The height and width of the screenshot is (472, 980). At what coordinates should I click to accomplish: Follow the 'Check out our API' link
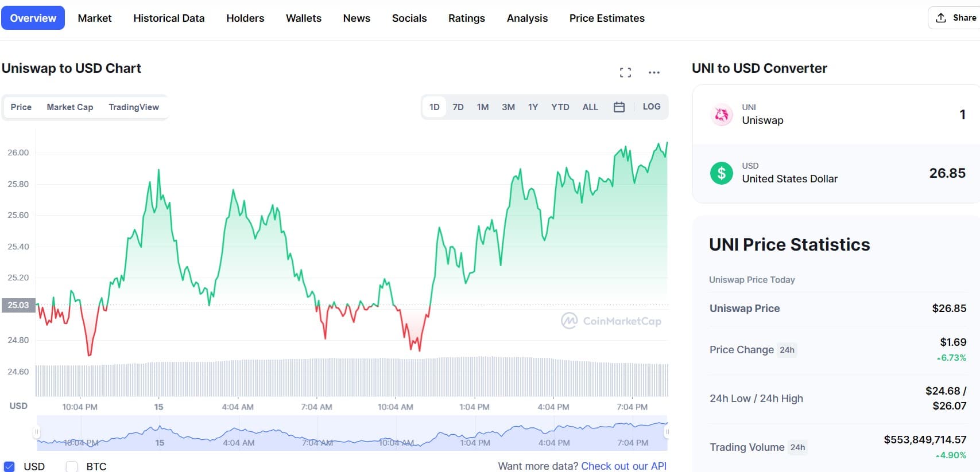pos(624,466)
